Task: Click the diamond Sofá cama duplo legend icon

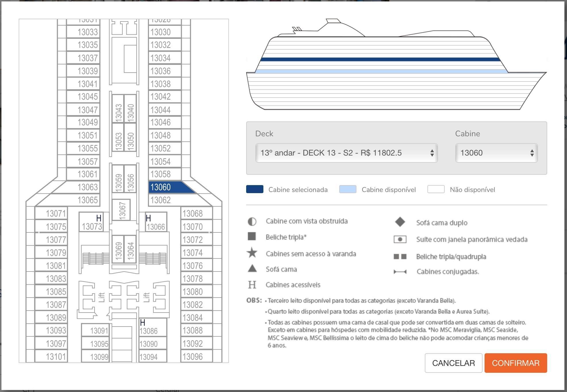Action: tap(400, 222)
